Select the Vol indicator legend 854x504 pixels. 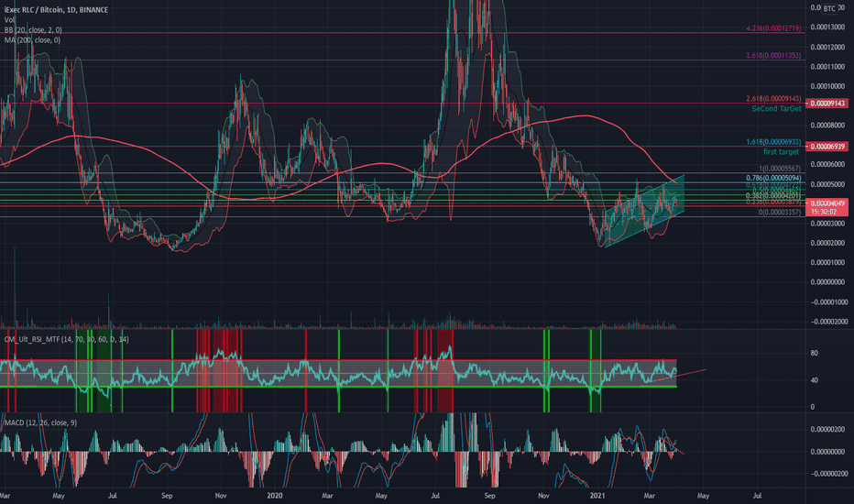click(x=9, y=19)
